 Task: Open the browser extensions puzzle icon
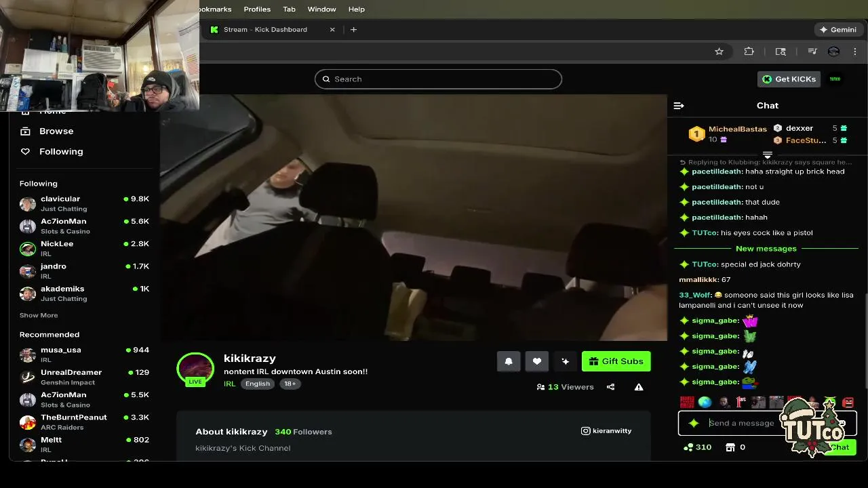coord(749,52)
